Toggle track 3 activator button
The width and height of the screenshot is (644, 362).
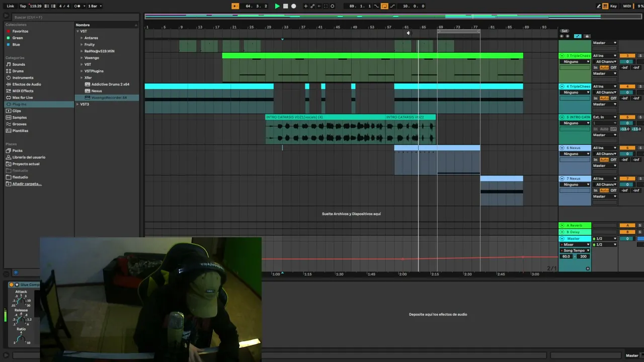coord(627,56)
